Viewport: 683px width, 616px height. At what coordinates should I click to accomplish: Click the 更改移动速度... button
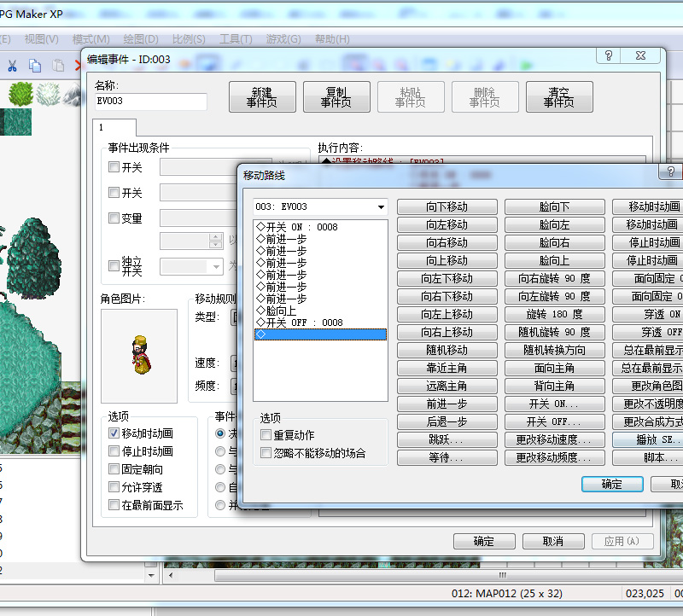point(554,439)
